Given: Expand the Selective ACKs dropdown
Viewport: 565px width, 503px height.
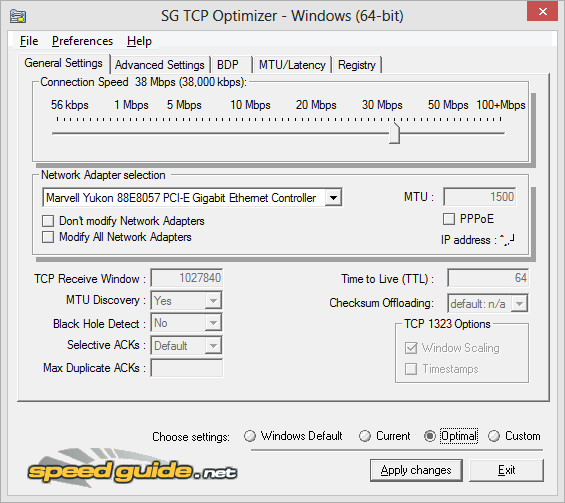Looking at the screenshot, I should point(213,346).
